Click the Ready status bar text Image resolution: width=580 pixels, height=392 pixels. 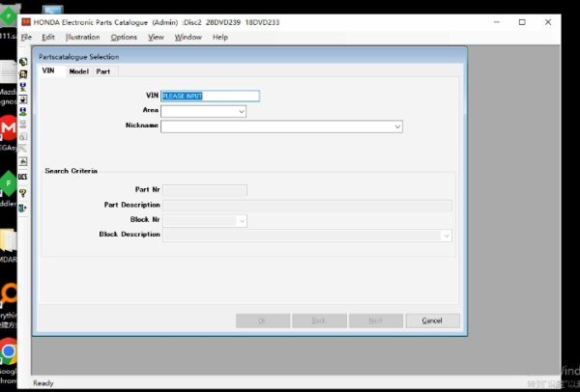pyautogui.click(x=43, y=383)
